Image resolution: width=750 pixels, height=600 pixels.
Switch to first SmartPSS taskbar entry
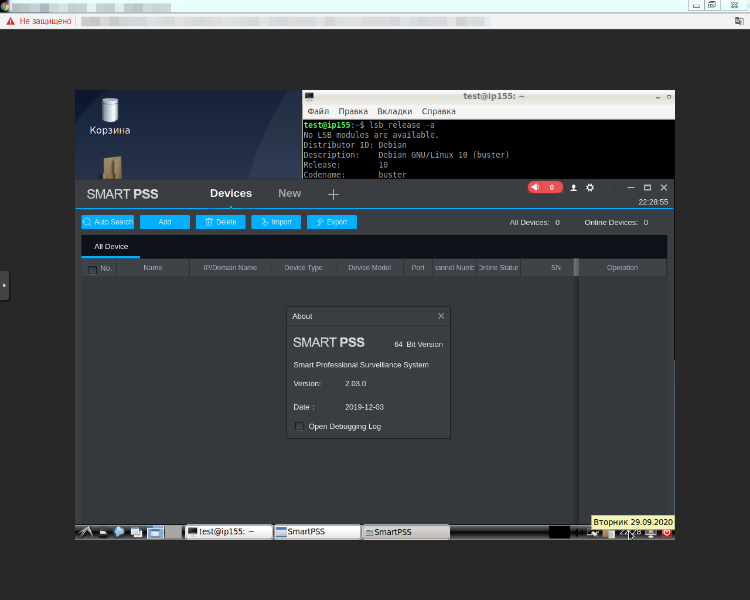pos(317,532)
